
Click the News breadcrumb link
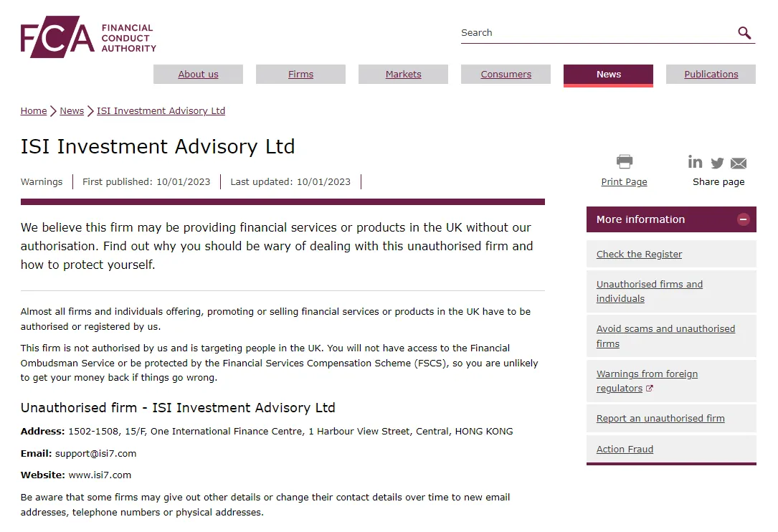pos(72,110)
